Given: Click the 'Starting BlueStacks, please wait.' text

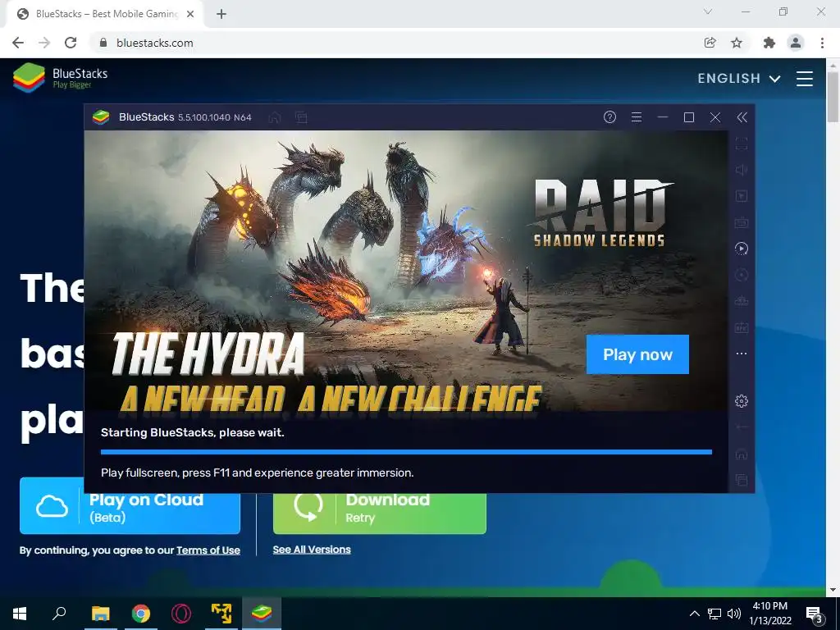Looking at the screenshot, I should click(192, 432).
